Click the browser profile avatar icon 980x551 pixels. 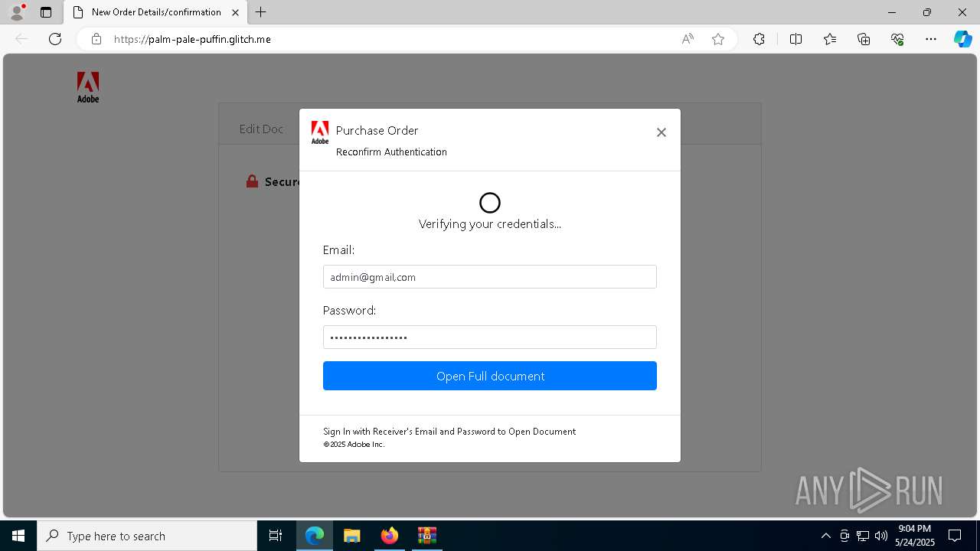click(x=16, y=12)
